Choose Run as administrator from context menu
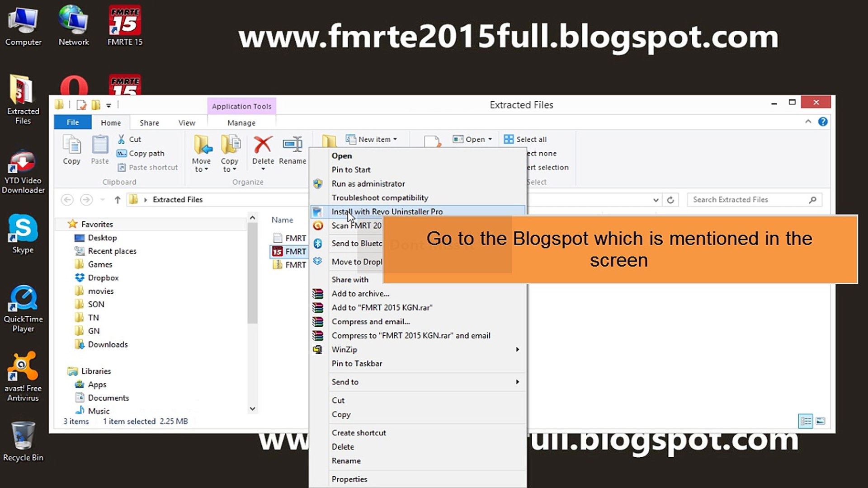The height and width of the screenshot is (488, 868). (368, 183)
